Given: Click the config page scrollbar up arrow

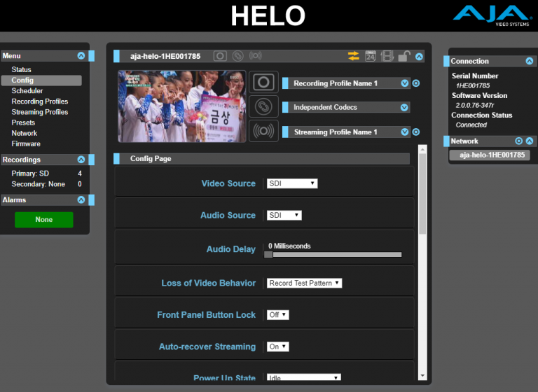Looking at the screenshot, I should pyautogui.click(x=422, y=149).
